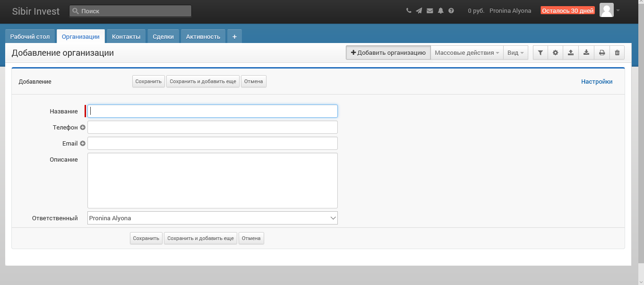Focus the Телефон input field
The width and height of the screenshot is (644, 285).
pyautogui.click(x=213, y=127)
